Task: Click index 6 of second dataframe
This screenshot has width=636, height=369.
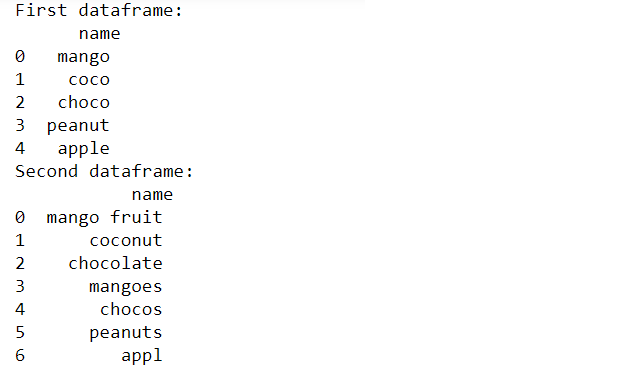Action: 20,355
